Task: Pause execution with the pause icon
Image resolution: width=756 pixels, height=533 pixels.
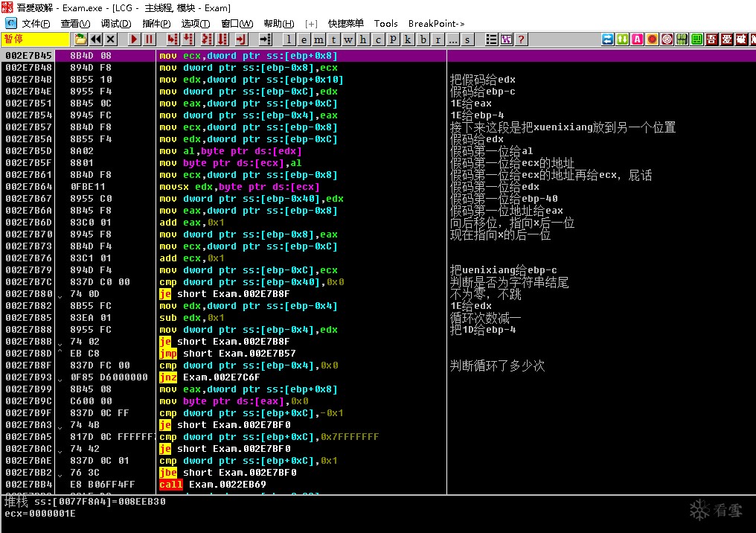Action: 149,39
